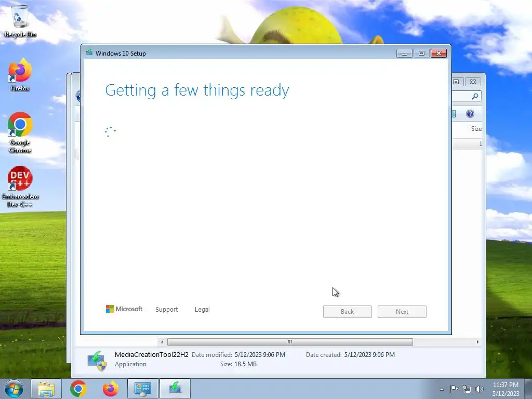Open Explorer window's Help question-mark icon
This screenshot has height=399, width=532.
(470, 114)
